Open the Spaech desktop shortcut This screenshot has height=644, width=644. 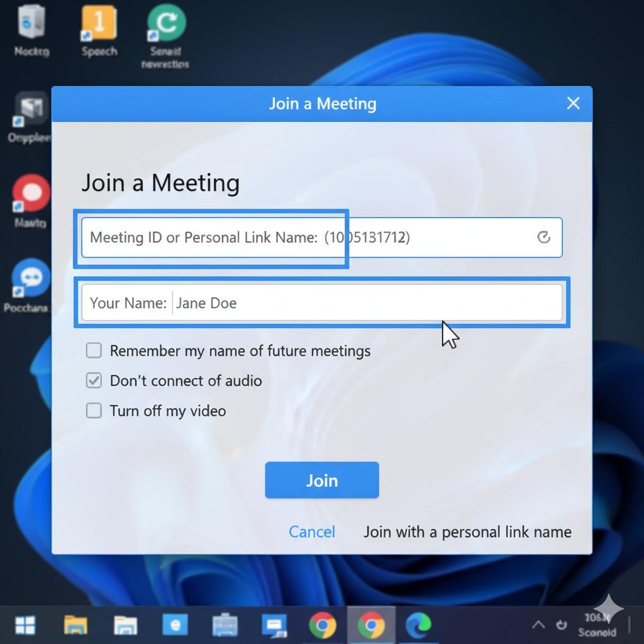(99, 31)
